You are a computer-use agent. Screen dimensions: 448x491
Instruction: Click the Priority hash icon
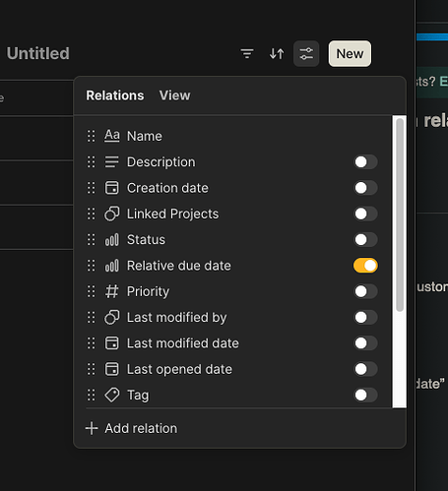[112, 291]
